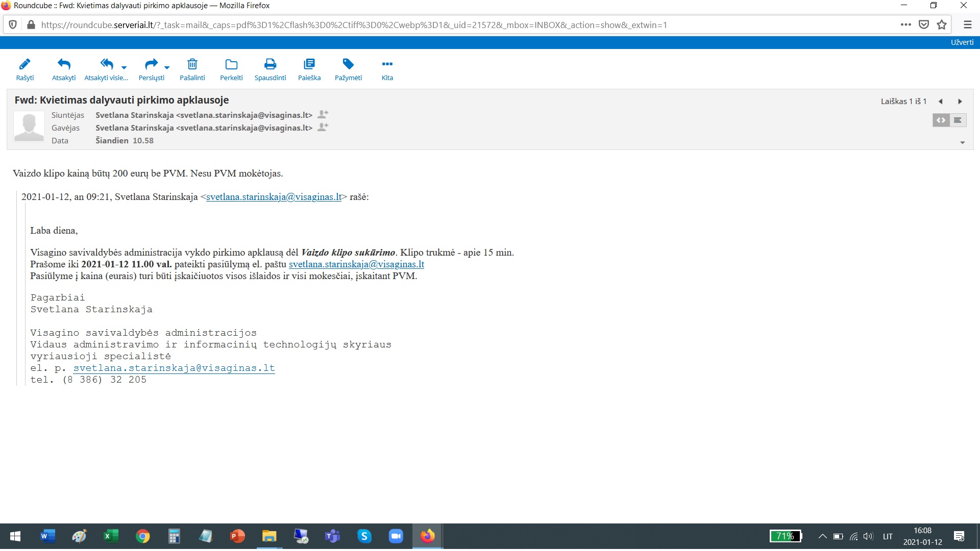The image size is (980, 551).
Task: Switch to plain text view toggle
Action: pos(958,120)
